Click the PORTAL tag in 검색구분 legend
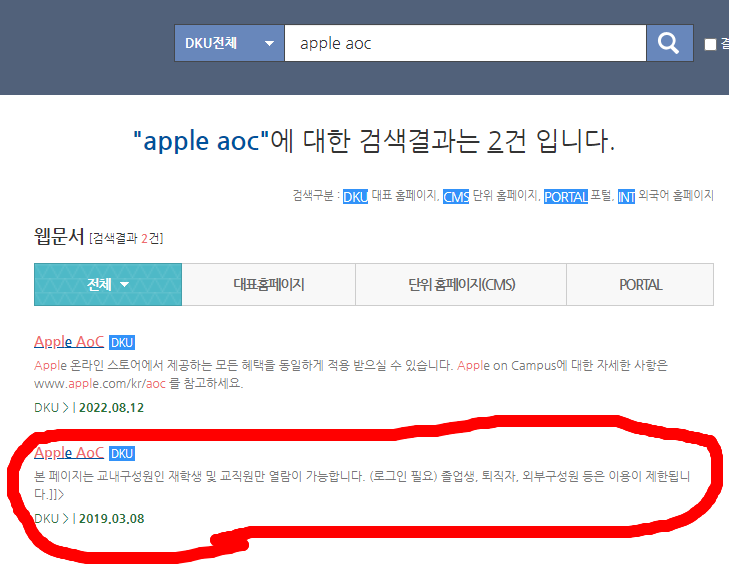 point(566,197)
